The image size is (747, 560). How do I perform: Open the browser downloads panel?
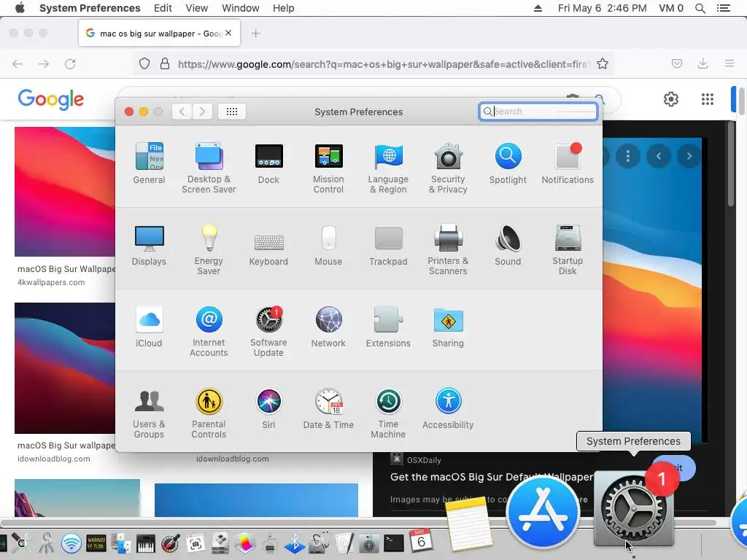click(703, 63)
